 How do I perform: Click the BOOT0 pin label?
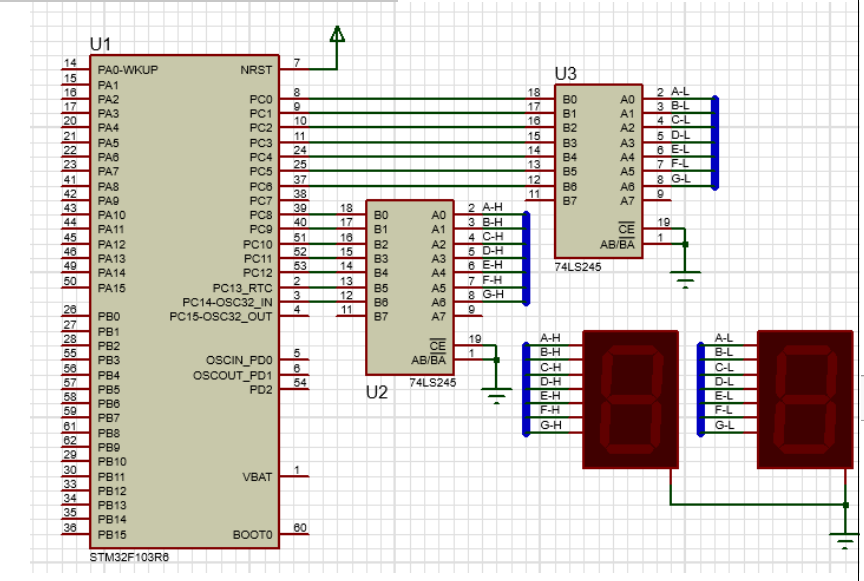(252, 535)
